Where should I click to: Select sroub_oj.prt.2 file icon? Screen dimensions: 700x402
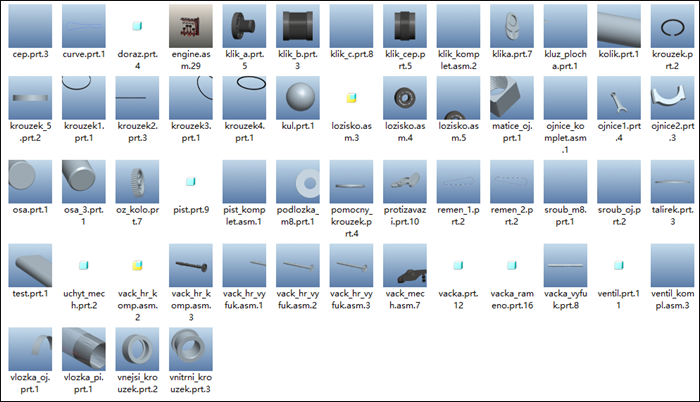click(619, 181)
